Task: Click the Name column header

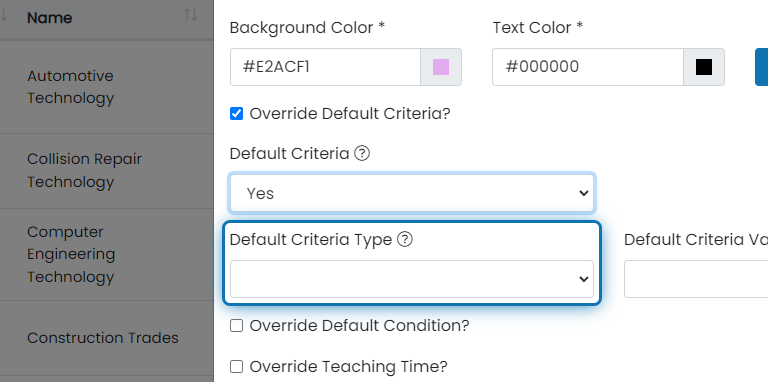Action: [x=49, y=18]
